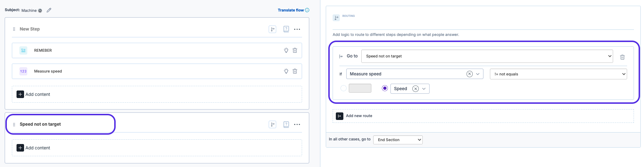Expand the End Section dropdown
Screen dimensions: 644x167
(398, 140)
